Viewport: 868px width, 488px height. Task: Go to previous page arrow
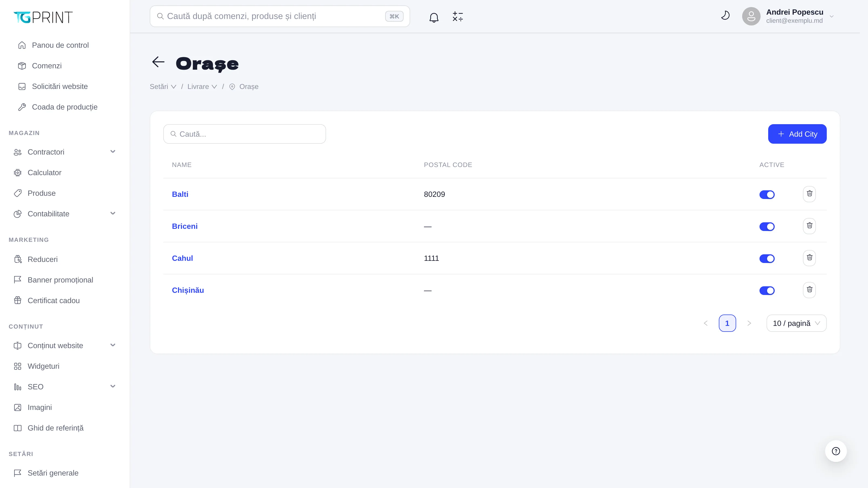pos(706,323)
